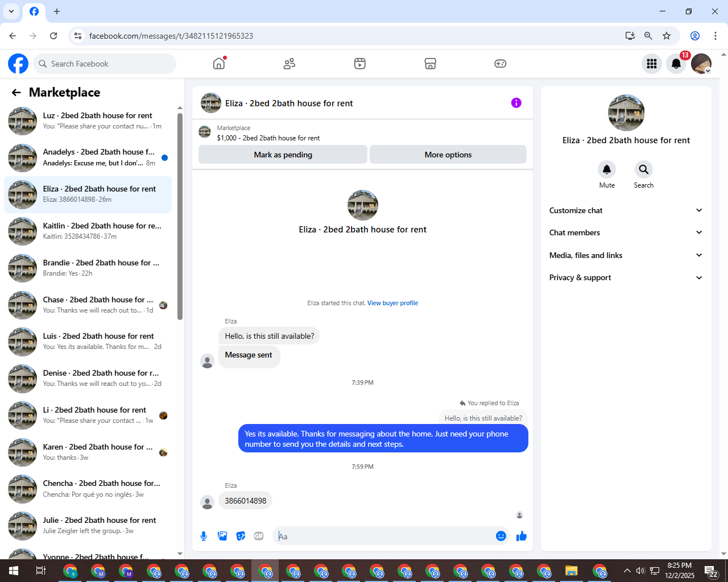Send a thumbs up like
The height and width of the screenshot is (582, 728).
pyautogui.click(x=521, y=536)
